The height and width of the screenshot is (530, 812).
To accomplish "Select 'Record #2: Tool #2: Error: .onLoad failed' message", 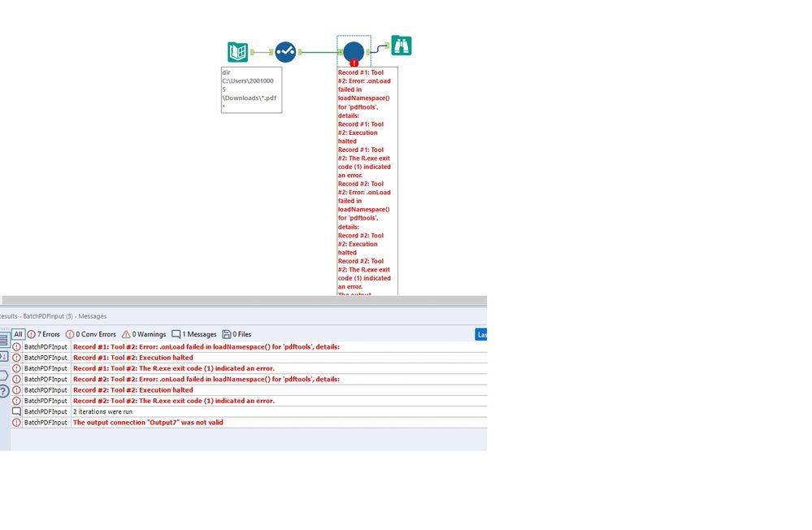I will point(206,380).
